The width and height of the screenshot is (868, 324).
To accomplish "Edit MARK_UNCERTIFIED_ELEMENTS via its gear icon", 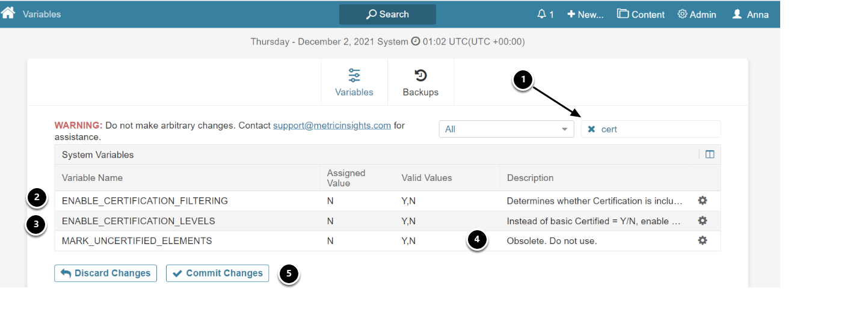I will click(x=702, y=240).
